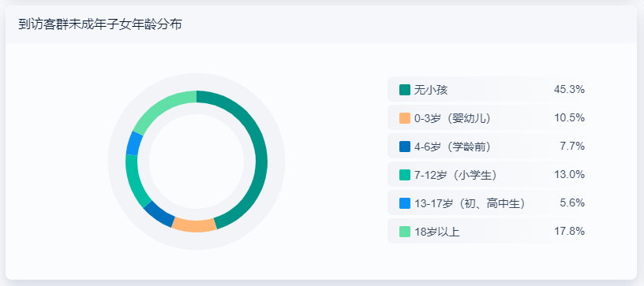Click the orange donut segment at bottom

(x=194, y=225)
